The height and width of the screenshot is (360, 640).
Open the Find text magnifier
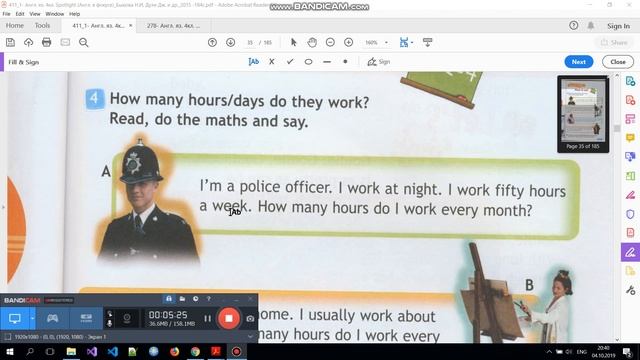[84, 42]
